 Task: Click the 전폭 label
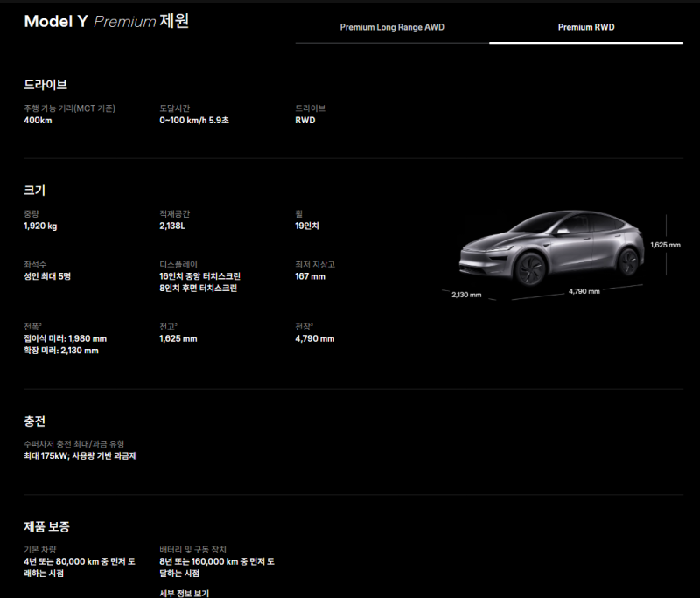(32, 327)
